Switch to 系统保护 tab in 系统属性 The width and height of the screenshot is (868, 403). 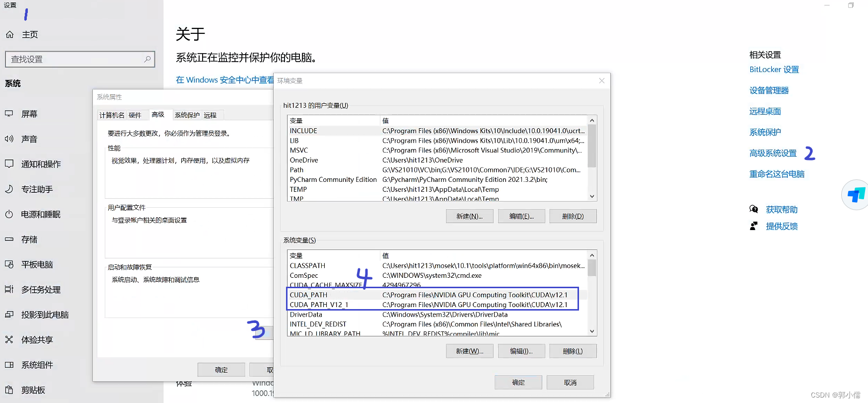pyautogui.click(x=187, y=115)
